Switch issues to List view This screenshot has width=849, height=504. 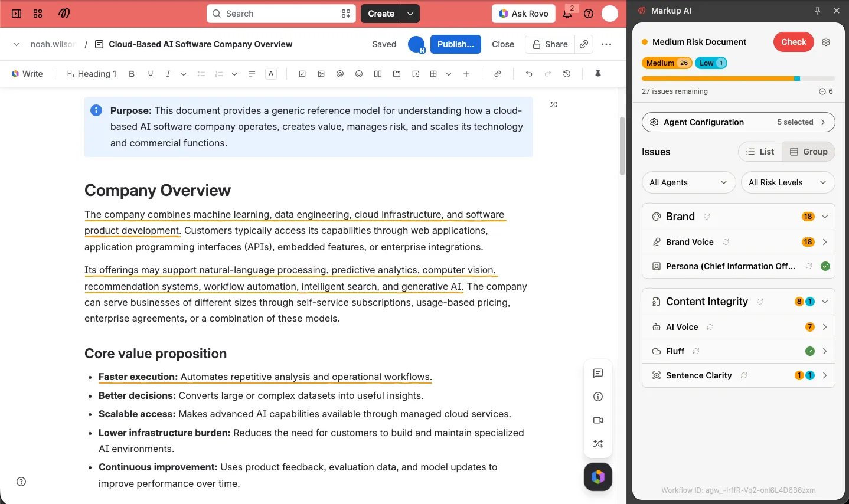coord(760,152)
